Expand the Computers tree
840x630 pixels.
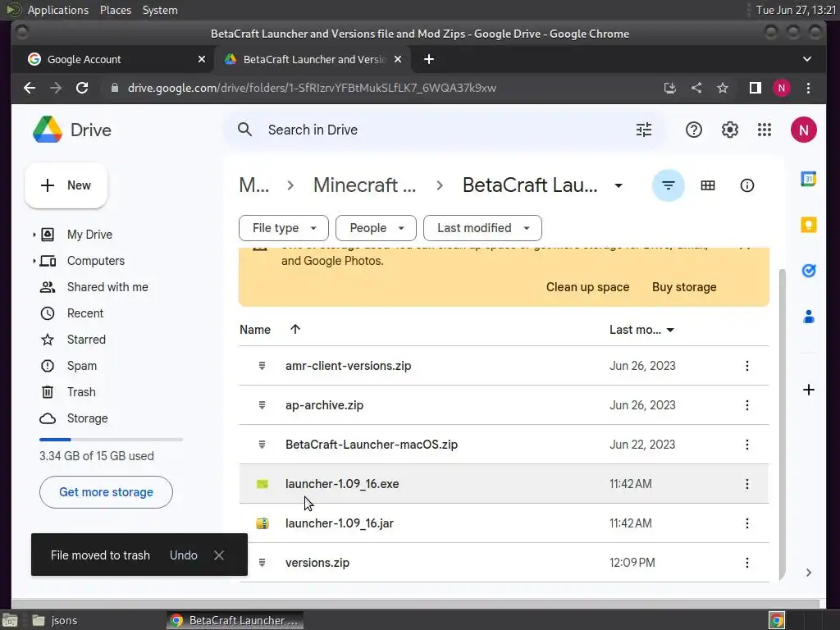34,261
